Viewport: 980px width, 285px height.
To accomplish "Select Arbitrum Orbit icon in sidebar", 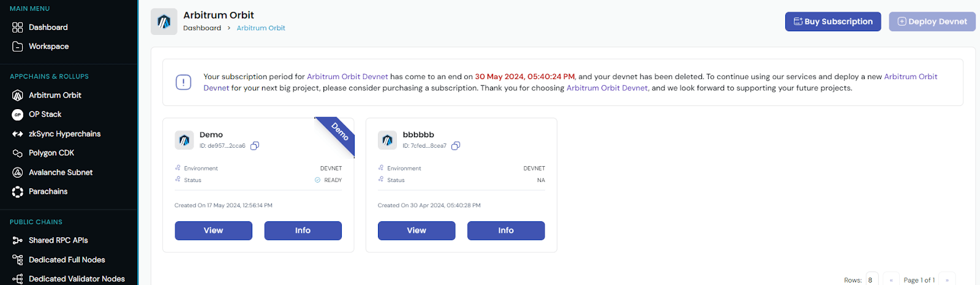I will click(18, 96).
